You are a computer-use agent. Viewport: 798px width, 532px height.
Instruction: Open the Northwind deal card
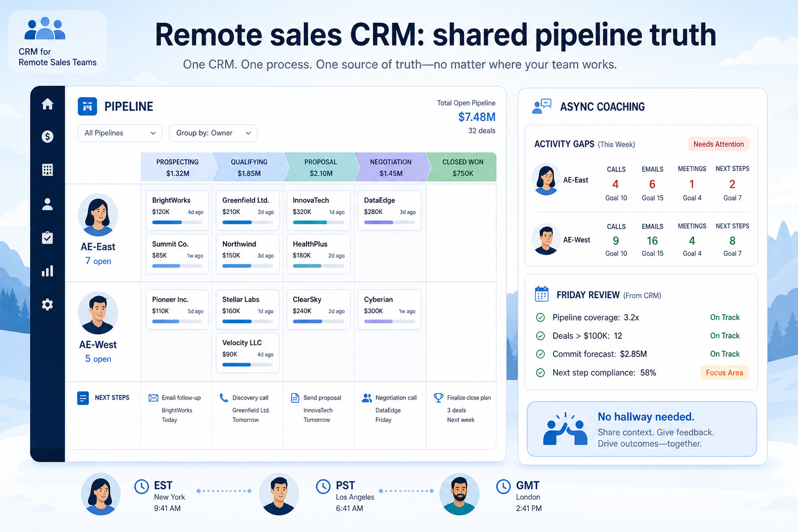248,254
